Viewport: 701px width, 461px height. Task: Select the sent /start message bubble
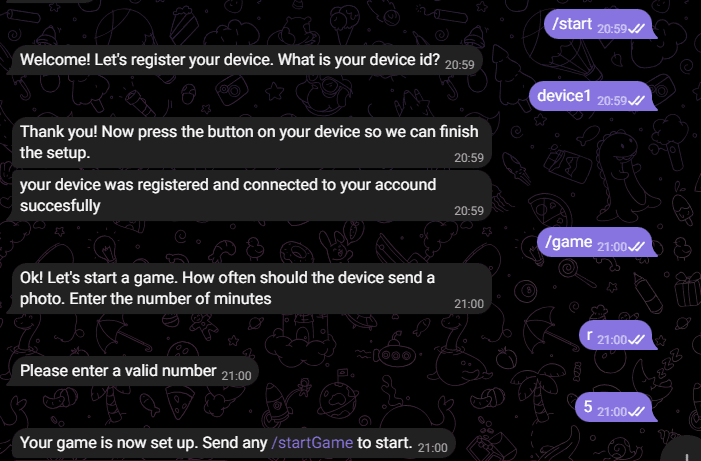tap(600, 25)
